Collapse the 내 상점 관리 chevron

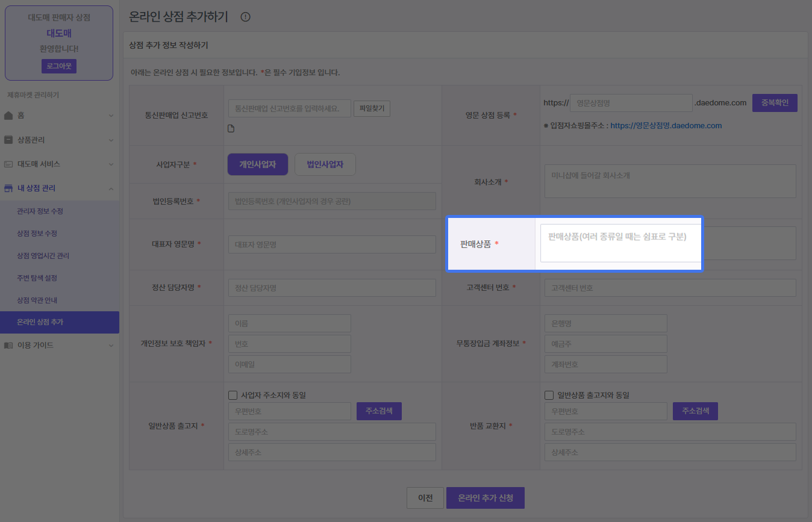(x=111, y=188)
